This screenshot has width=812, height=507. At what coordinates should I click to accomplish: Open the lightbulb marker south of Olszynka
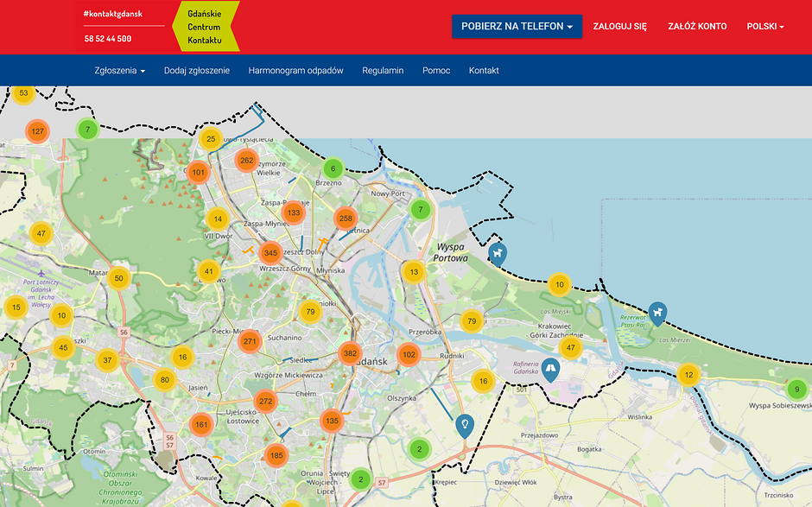tap(465, 425)
